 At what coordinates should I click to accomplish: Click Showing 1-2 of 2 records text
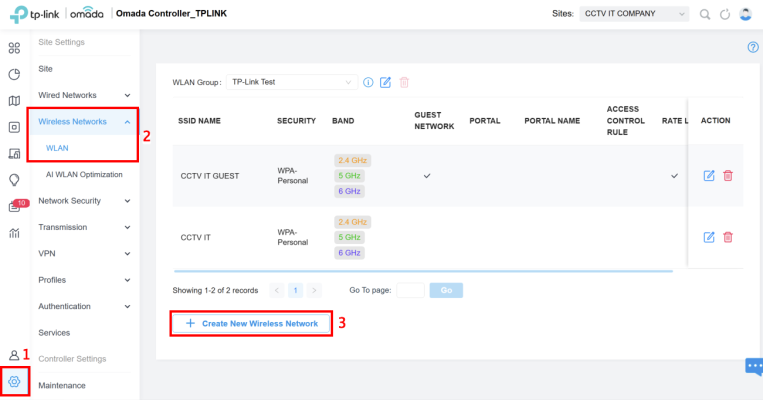point(215,291)
